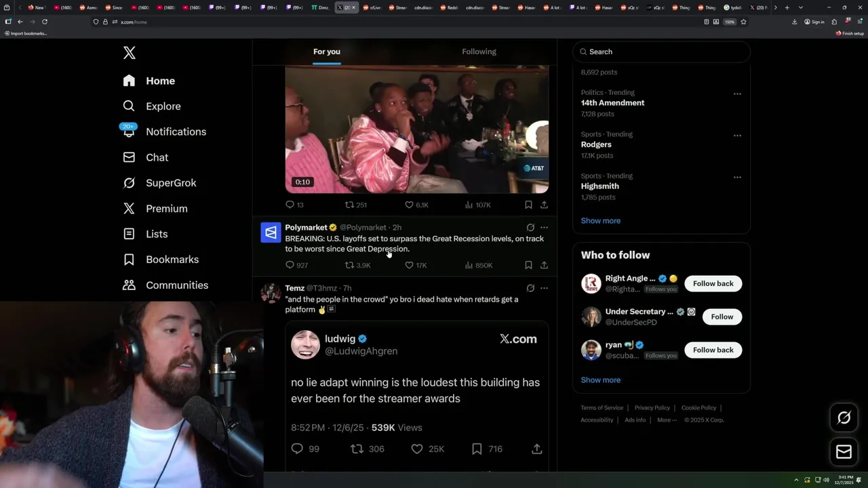868x488 pixels.
Task: Click the Sign in browser button
Action: click(814, 22)
